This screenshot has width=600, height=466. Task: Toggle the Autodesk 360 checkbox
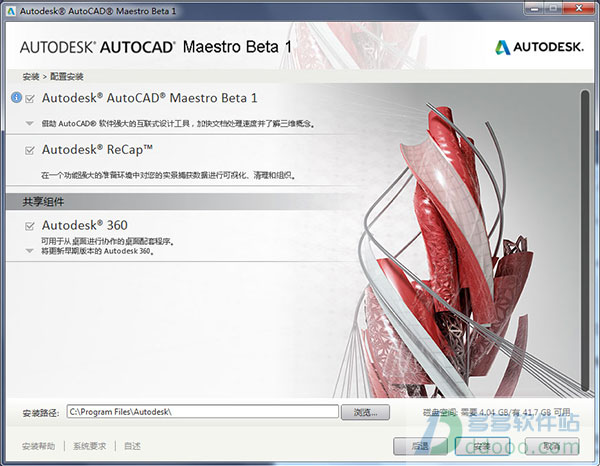pyautogui.click(x=30, y=226)
